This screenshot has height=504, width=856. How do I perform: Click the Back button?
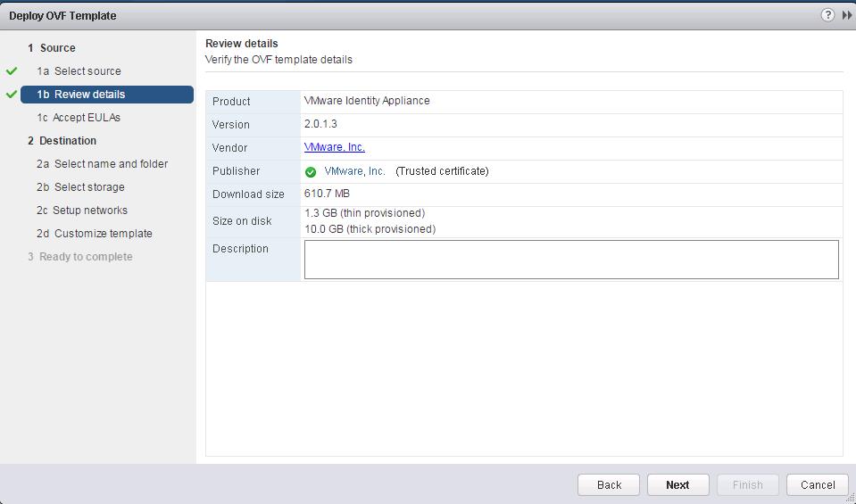[x=609, y=485]
